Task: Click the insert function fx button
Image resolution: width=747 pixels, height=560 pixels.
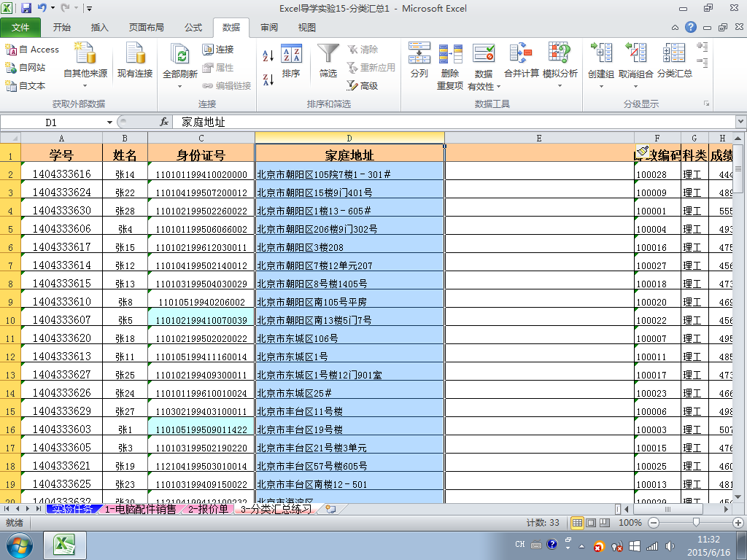Action: pos(164,122)
